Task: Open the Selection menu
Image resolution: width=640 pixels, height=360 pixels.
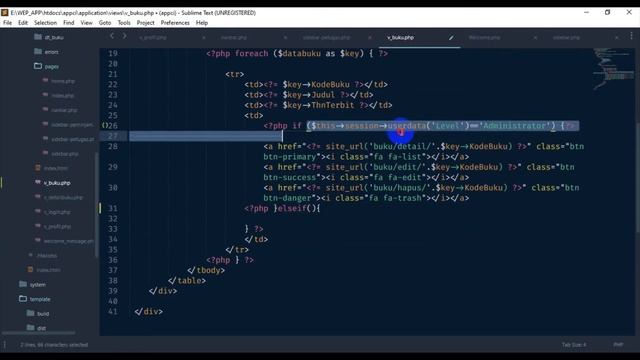Action: point(45,23)
